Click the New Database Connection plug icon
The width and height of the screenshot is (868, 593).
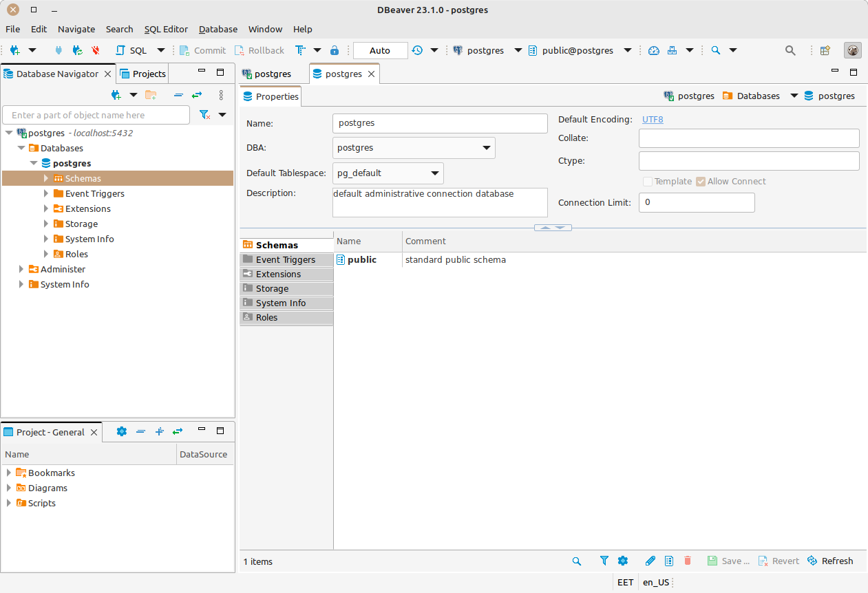(14, 50)
